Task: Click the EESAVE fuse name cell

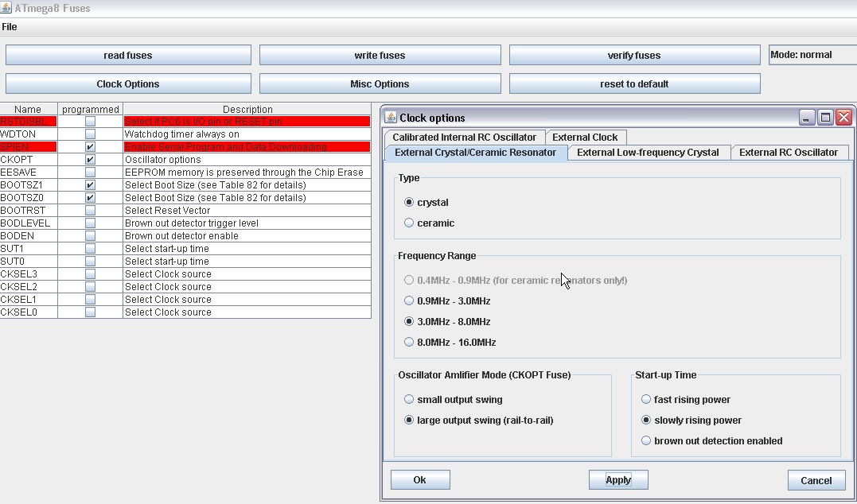Action: (29, 172)
